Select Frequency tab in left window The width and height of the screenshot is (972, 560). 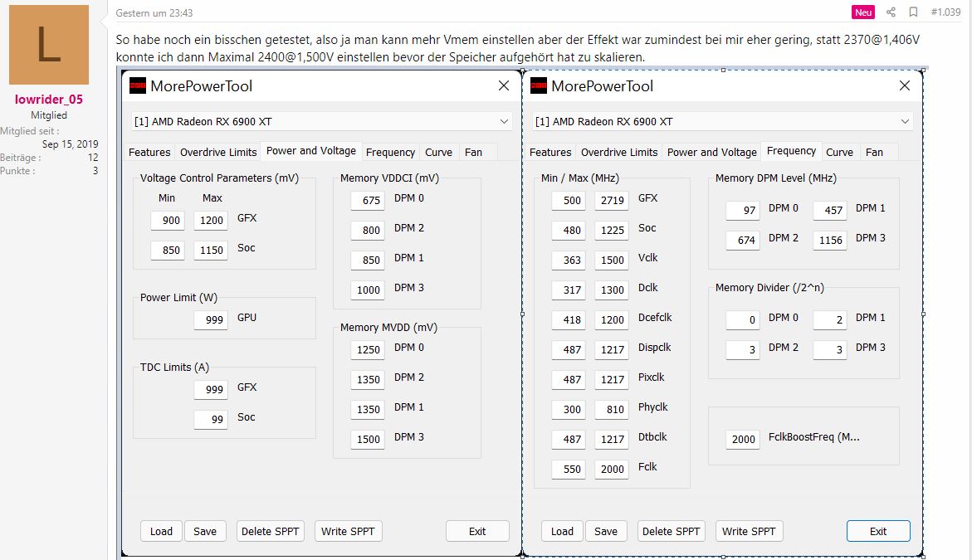(x=390, y=152)
